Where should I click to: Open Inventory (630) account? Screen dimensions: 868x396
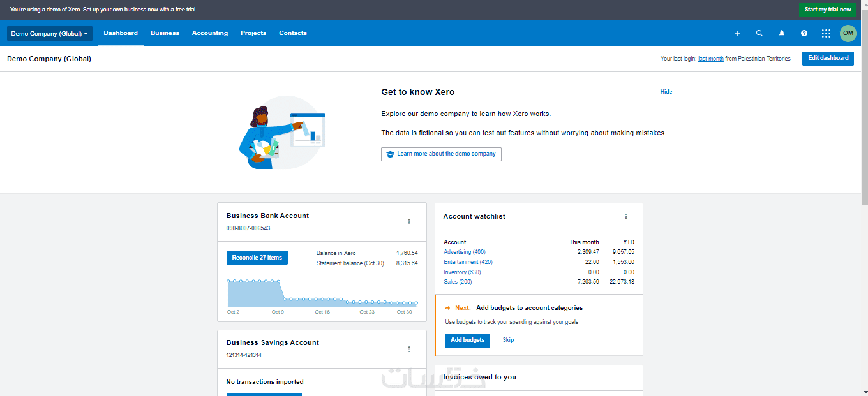click(x=463, y=272)
